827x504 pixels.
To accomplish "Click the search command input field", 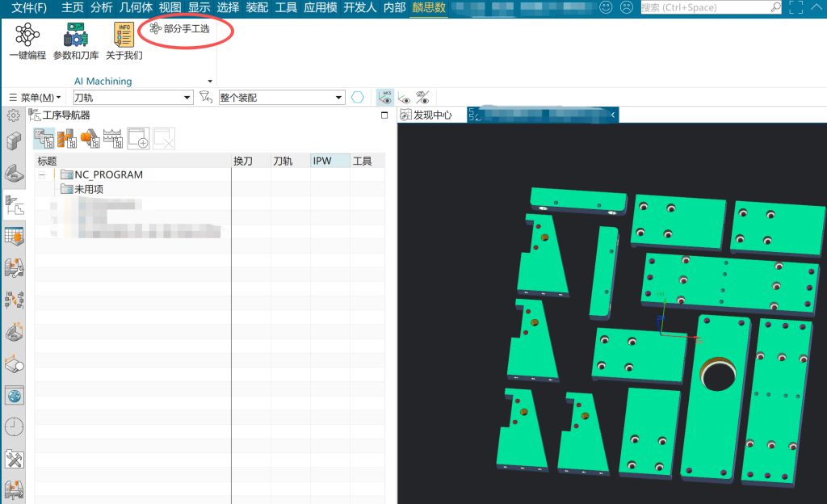I will pyautogui.click(x=703, y=7).
